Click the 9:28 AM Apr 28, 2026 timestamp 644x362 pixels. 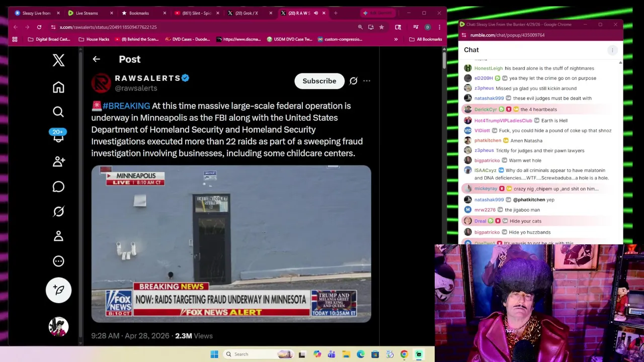[131, 336]
